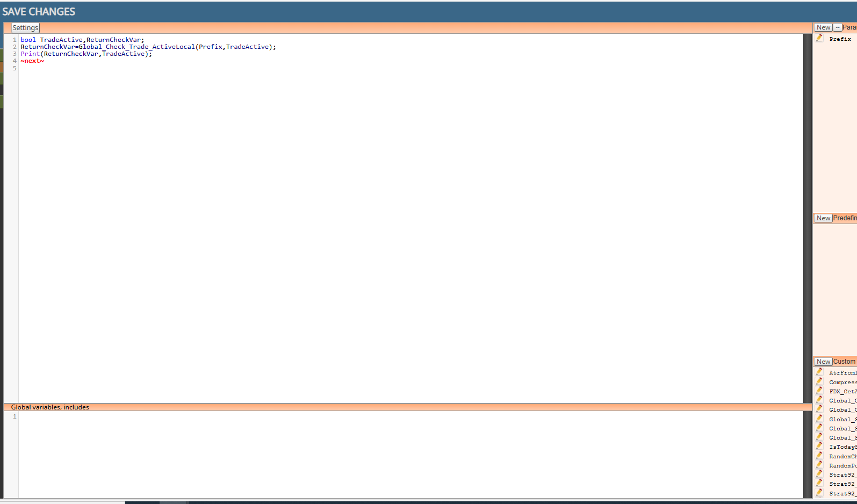Click the "--" button beside Parameters
This screenshot has height=504, width=857.
pos(837,27)
